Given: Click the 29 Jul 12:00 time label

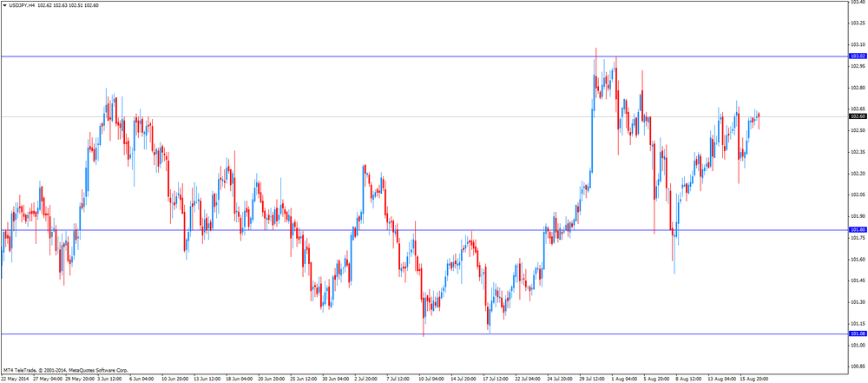Looking at the screenshot, I should 593,380.
